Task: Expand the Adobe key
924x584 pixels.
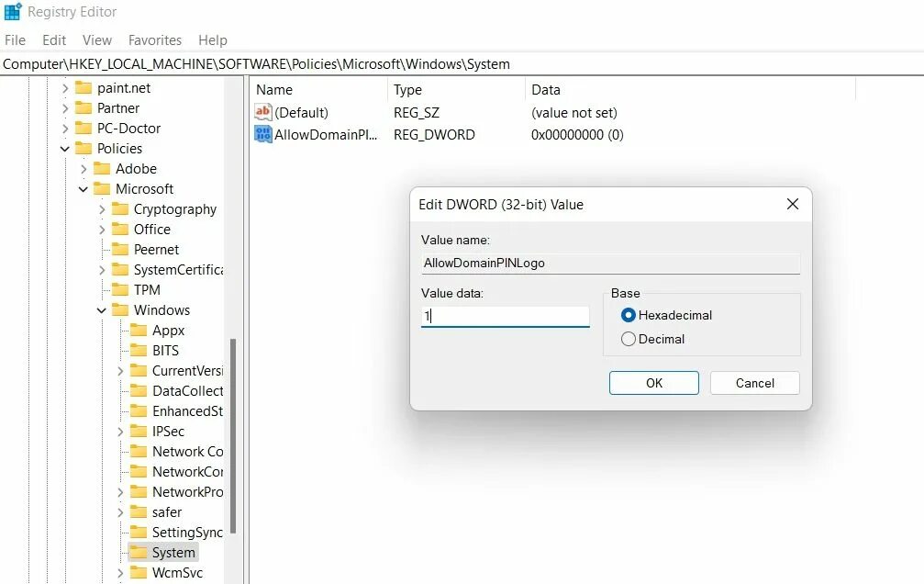Action: [x=83, y=169]
